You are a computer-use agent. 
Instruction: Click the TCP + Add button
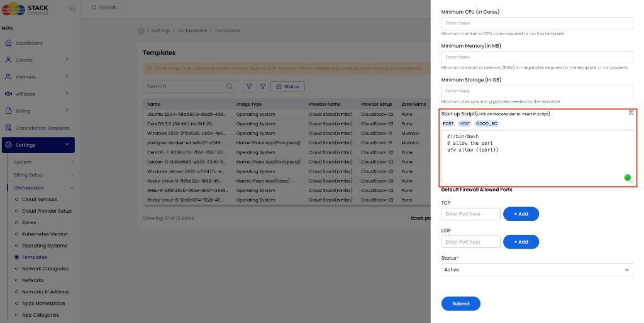click(521, 213)
